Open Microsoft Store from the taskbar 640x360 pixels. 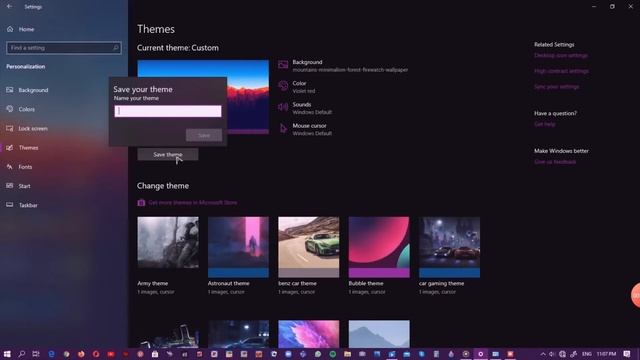tap(155, 354)
